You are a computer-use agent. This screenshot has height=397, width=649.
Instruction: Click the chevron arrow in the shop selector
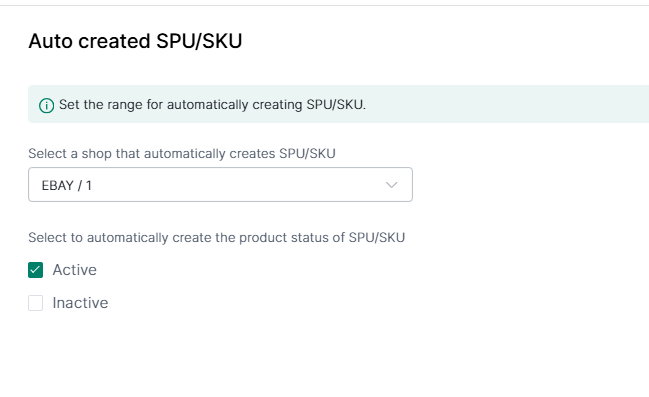pos(392,185)
